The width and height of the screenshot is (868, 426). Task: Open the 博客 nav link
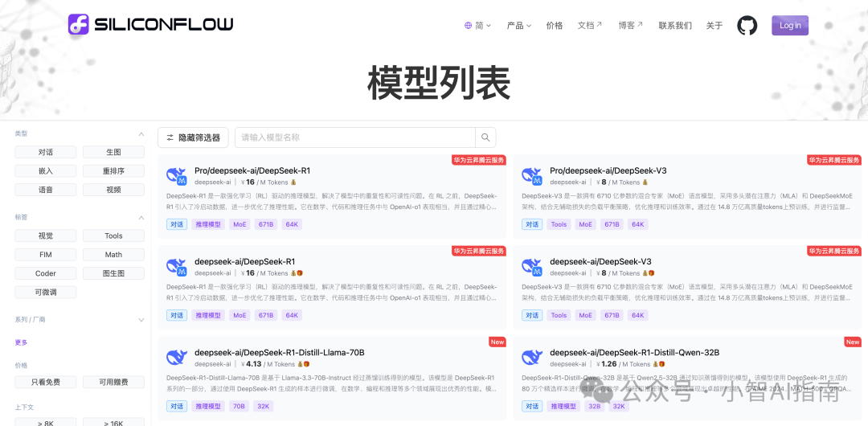point(631,26)
